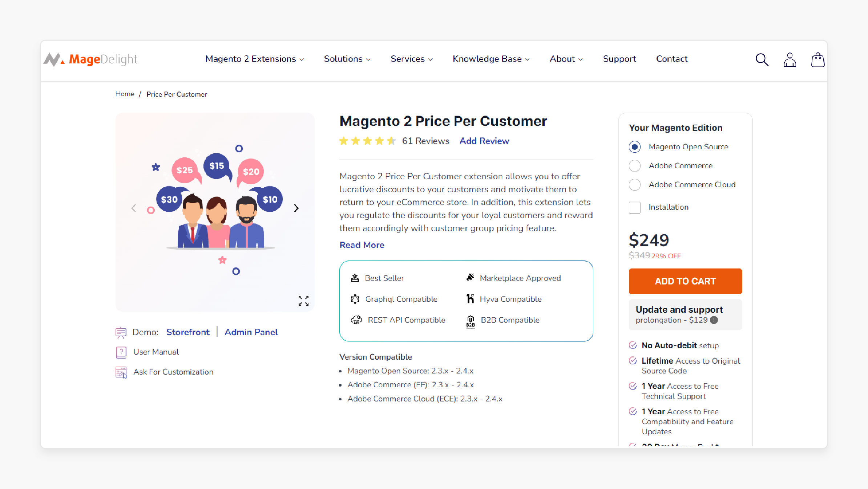Viewport: 868px width, 489px height.
Task: Click the prolongation info icon
Action: tap(714, 320)
